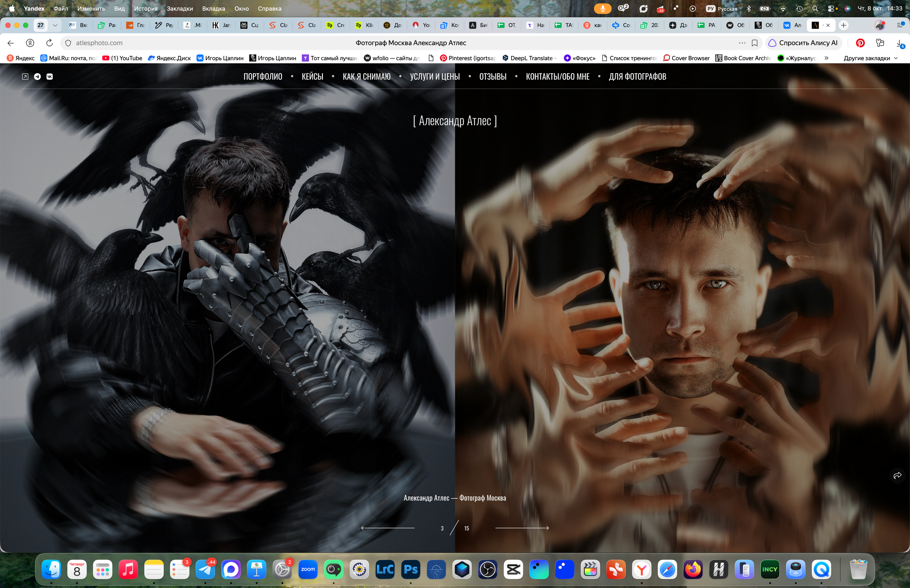Open the Яндекс.Диск bookmark
The image size is (910, 588).
169,58
